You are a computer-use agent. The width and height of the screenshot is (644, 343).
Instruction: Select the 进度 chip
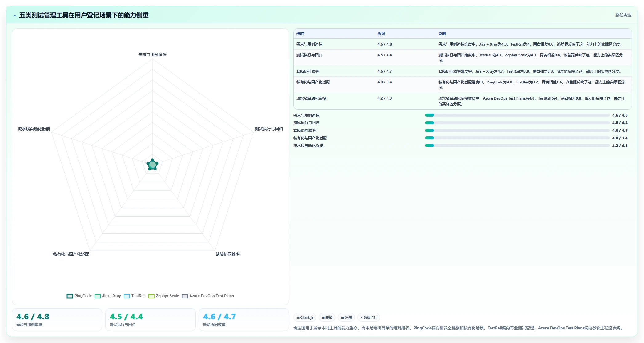pos(346,317)
